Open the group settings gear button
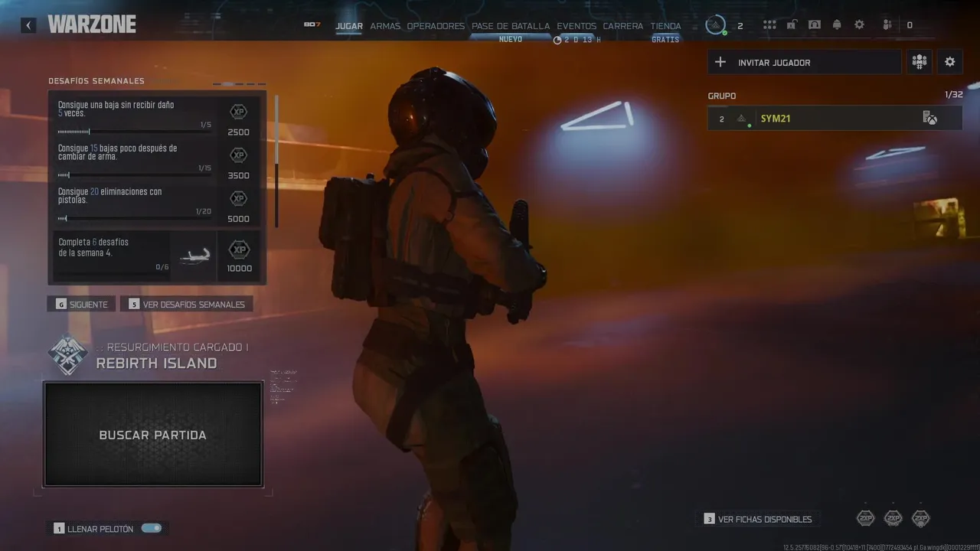The image size is (980, 551). point(950,62)
